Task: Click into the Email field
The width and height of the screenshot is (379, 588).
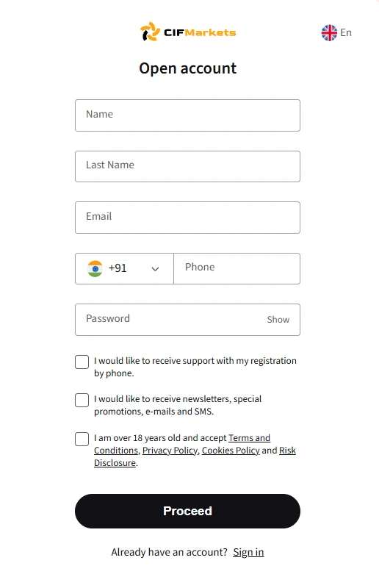Action: (x=187, y=218)
